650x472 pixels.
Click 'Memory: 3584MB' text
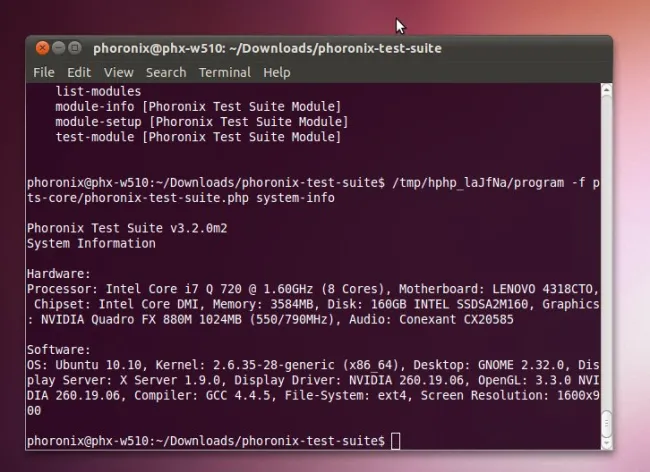click(x=263, y=304)
